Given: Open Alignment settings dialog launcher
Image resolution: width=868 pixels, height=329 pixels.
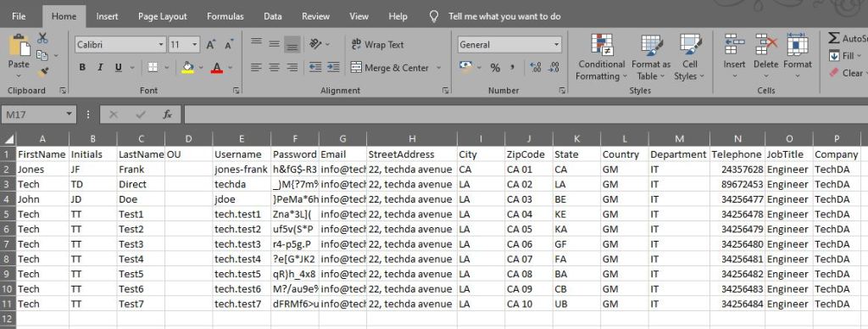Looking at the screenshot, I should click(x=446, y=90).
